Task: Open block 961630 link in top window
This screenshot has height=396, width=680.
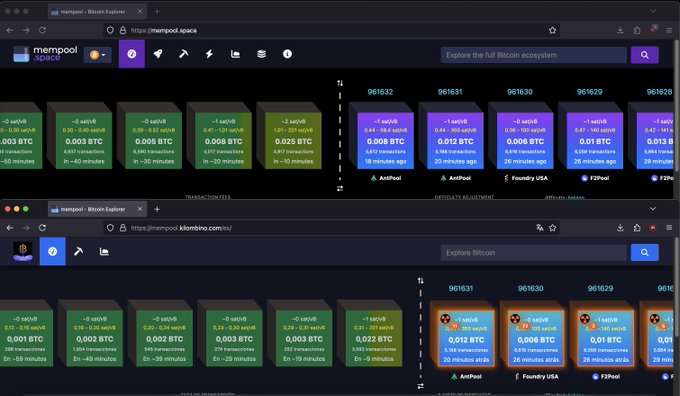Action: click(x=520, y=92)
